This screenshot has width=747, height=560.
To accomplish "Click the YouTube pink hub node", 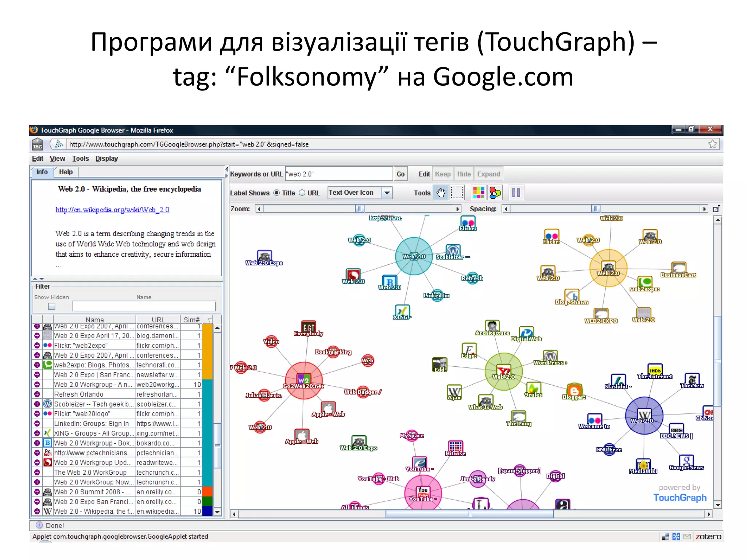I will click(423, 493).
